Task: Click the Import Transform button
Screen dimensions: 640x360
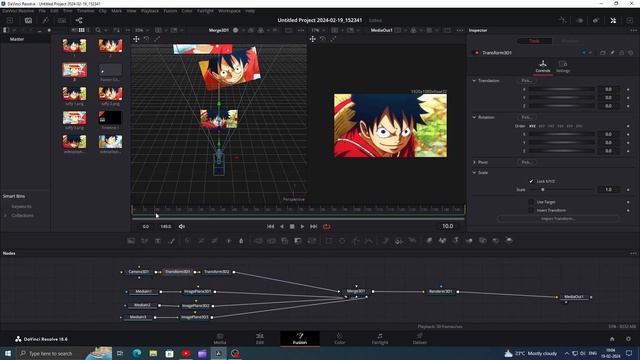Action: click(558, 219)
